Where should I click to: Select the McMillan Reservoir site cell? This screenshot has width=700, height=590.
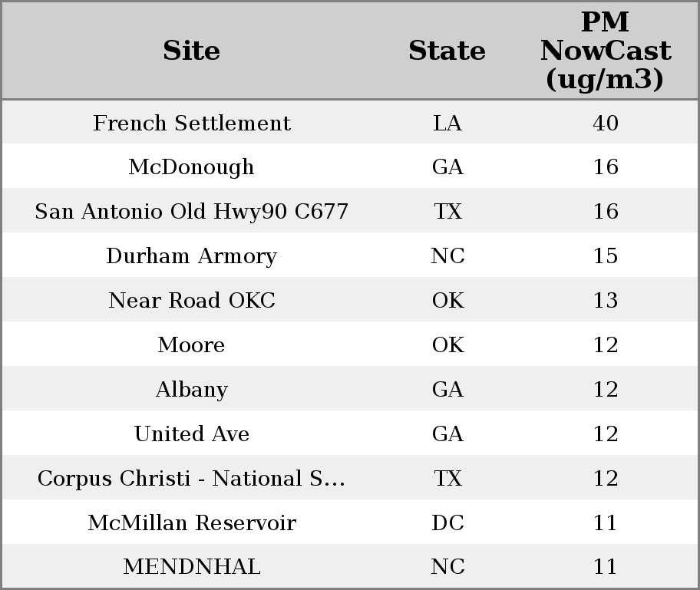coord(192,523)
